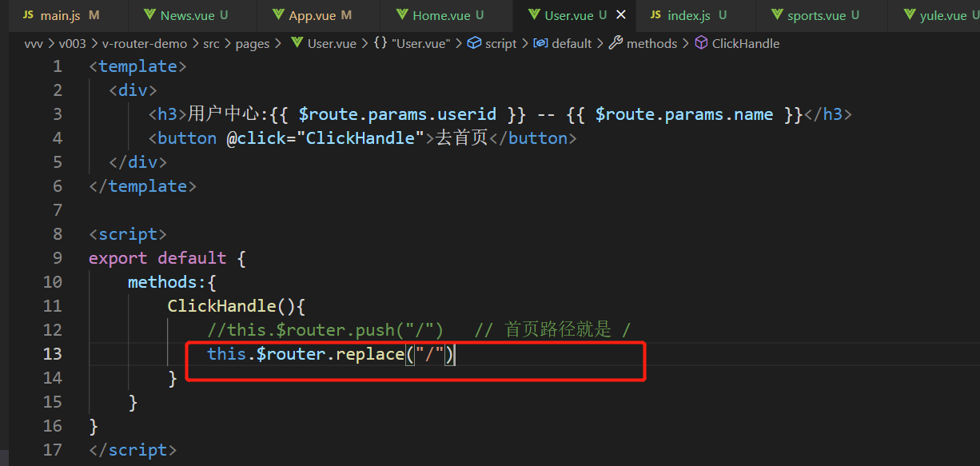This screenshot has width=980, height=466.
Task: Click the closing </template> tag
Action: pos(142,186)
